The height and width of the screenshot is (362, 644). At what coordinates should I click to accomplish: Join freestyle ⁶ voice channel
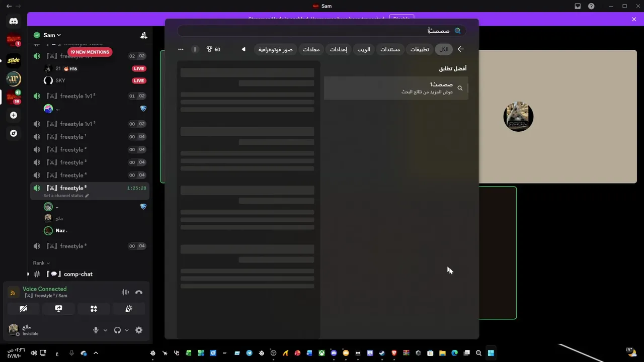90,246
